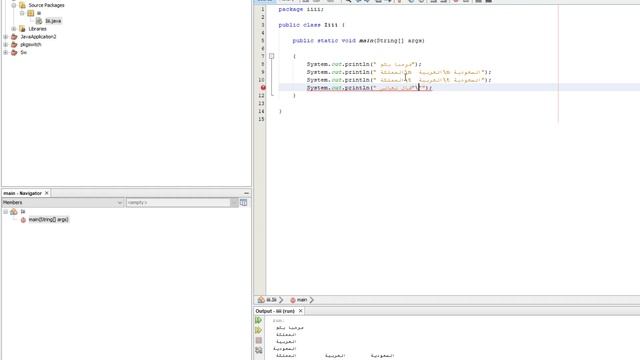Click the error marker on line 11
Screen dimensions: 640x360
(263, 88)
